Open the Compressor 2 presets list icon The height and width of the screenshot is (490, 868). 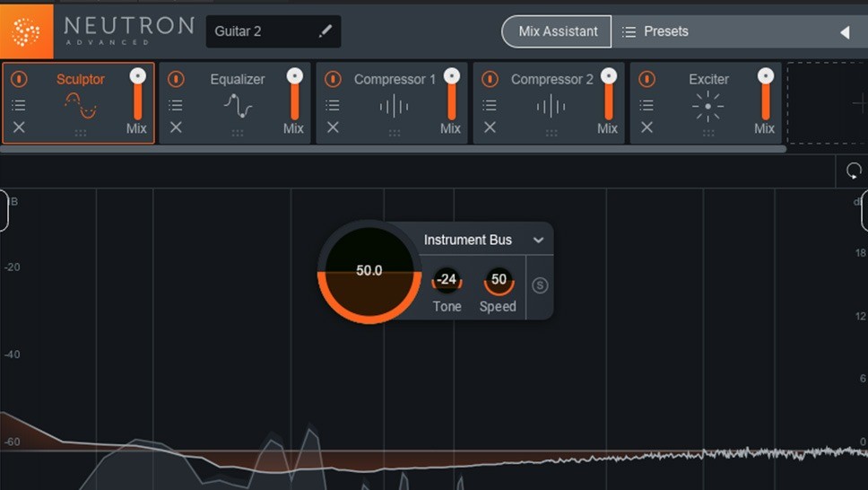tap(490, 105)
